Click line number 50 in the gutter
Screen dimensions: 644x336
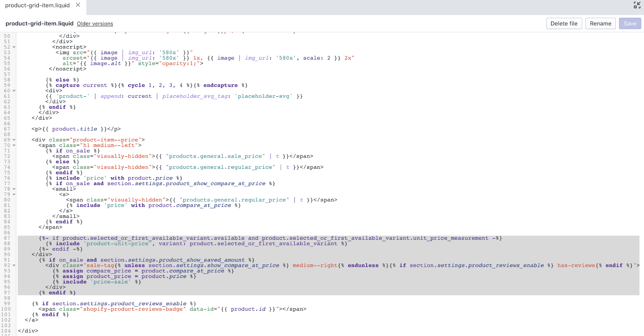click(x=7, y=36)
